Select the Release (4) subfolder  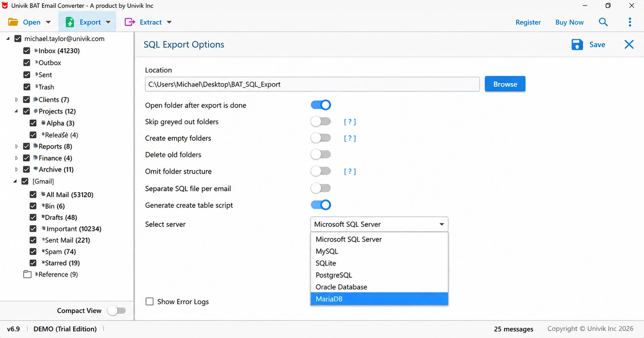pyautogui.click(x=61, y=135)
